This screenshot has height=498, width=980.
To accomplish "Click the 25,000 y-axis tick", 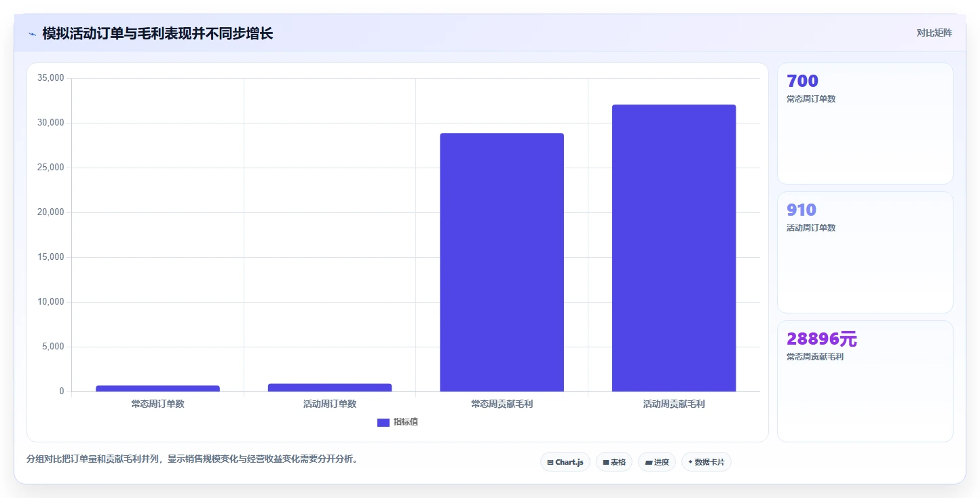I will point(51,168).
